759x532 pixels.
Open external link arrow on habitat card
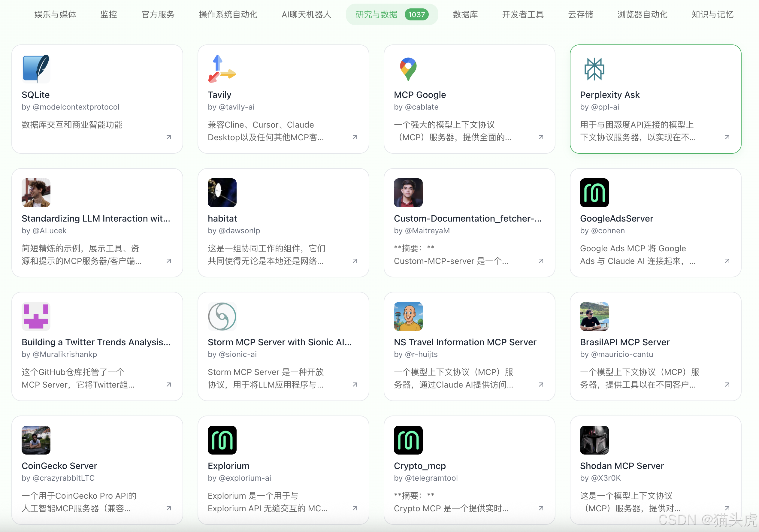355,261
